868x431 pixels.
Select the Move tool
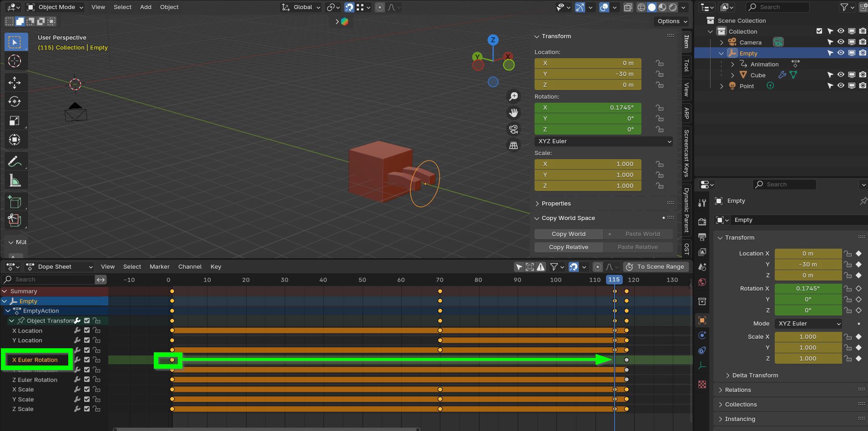tap(15, 82)
